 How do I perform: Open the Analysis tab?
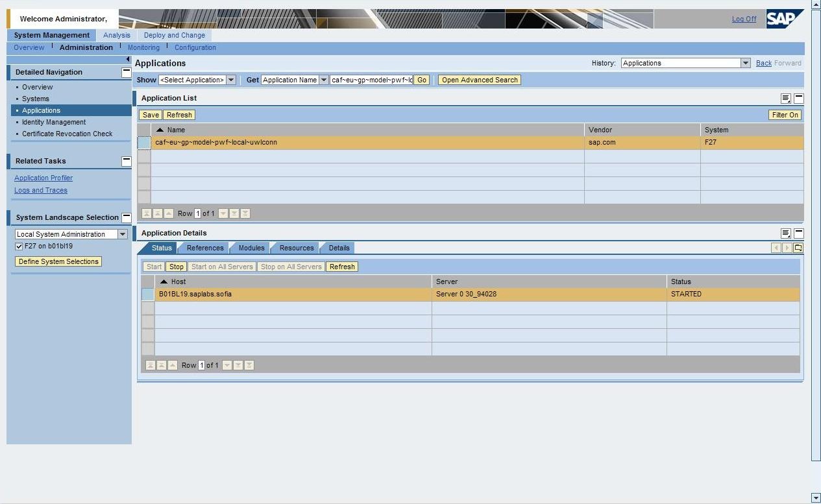tap(117, 36)
